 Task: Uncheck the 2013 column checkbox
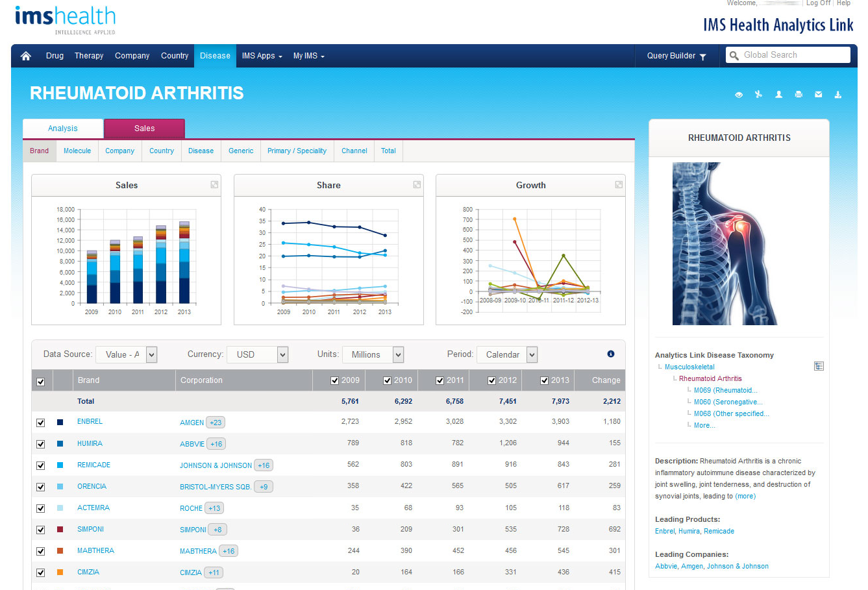[545, 380]
